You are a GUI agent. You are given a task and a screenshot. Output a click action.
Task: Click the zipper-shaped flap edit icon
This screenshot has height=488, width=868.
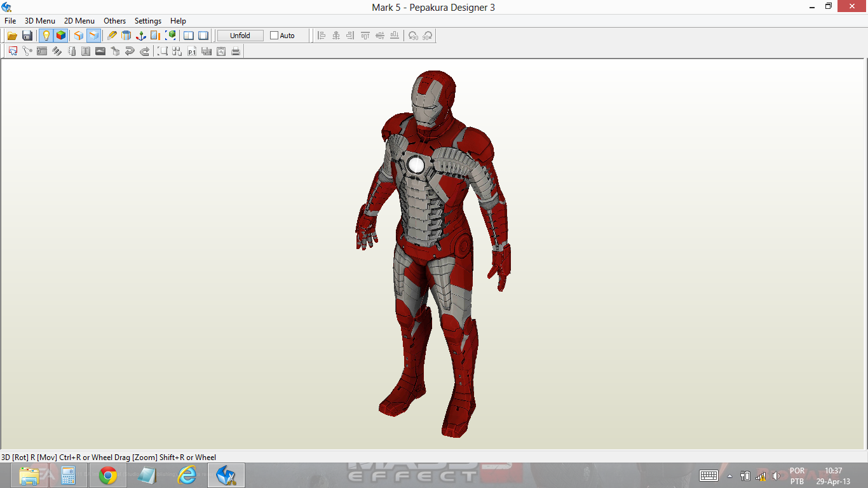pos(42,51)
